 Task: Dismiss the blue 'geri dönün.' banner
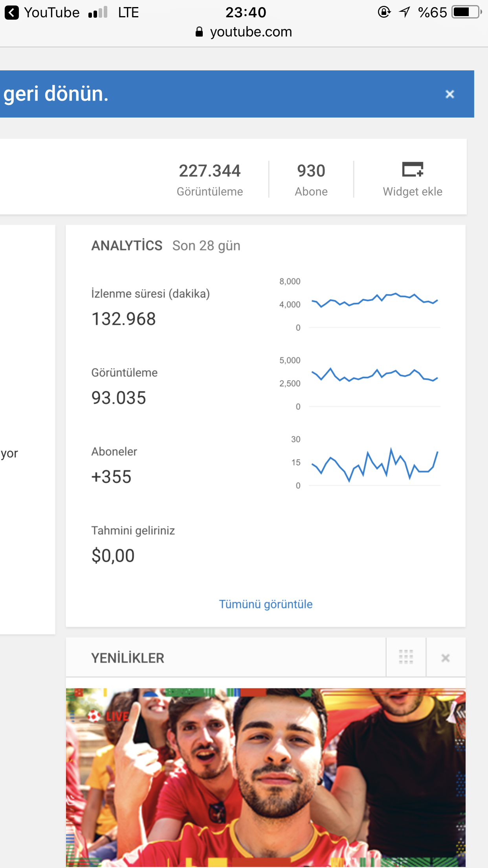450,94
